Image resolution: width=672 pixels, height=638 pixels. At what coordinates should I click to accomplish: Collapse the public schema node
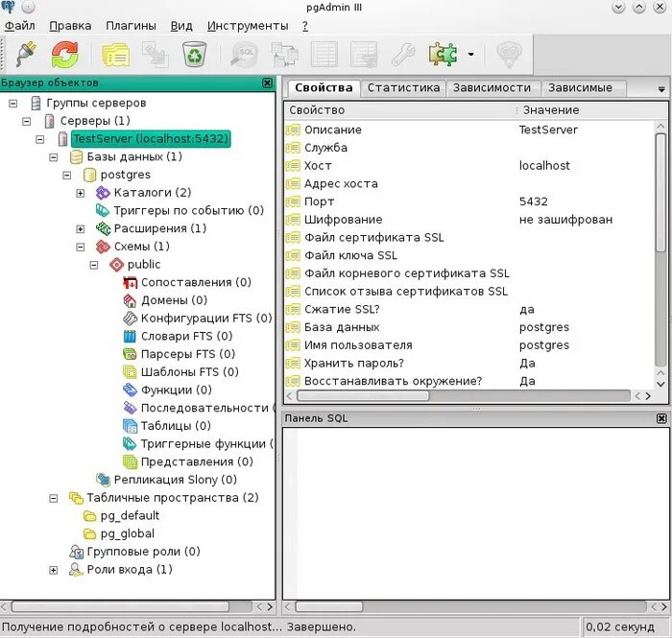click(94, 265)
